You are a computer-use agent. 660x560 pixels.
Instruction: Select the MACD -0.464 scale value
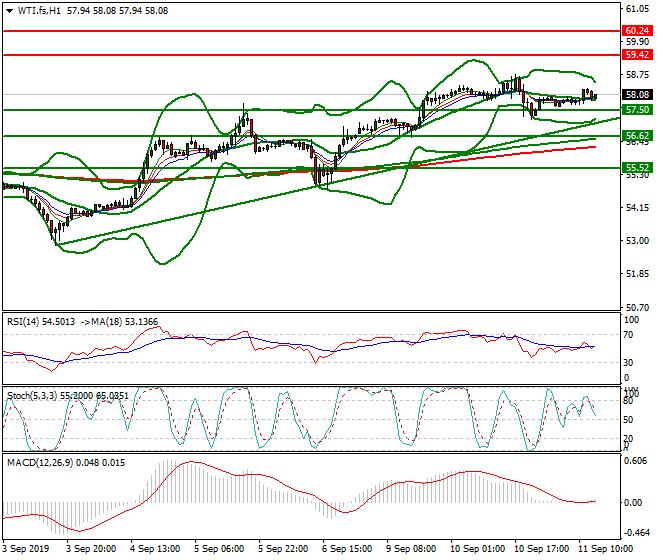tap(636, 533)
